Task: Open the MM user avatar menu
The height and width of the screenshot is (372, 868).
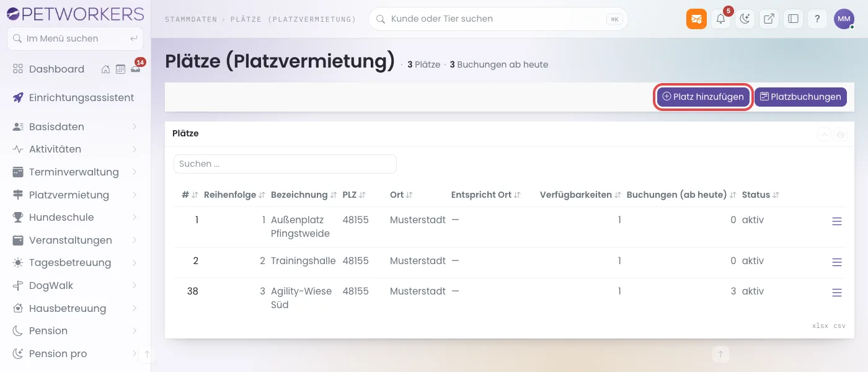Action: [x=844, y=19]
